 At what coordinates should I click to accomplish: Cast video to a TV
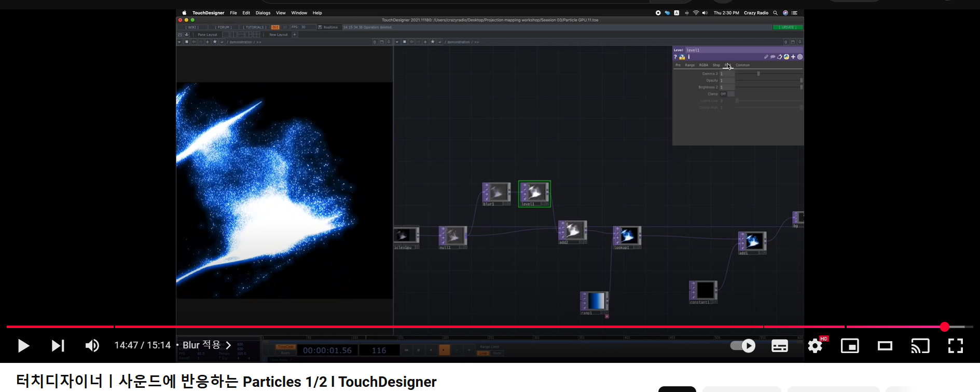[920, 346]
